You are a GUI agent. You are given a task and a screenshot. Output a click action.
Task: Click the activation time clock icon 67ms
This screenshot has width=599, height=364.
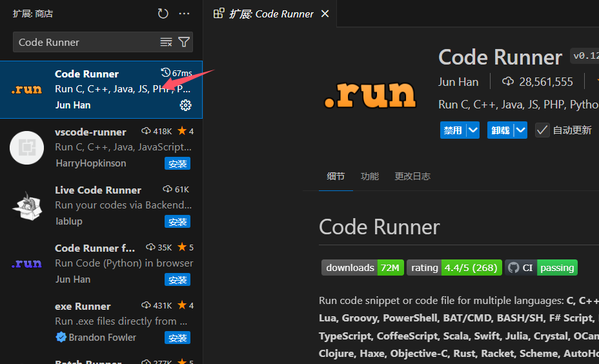click(x=165, y=72)
